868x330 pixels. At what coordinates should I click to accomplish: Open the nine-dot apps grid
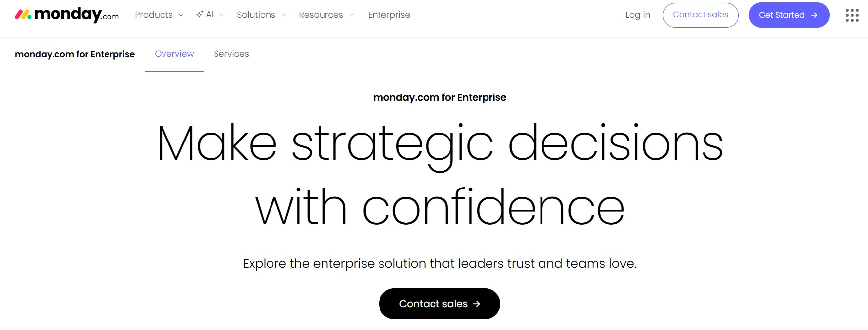point(852,15)
